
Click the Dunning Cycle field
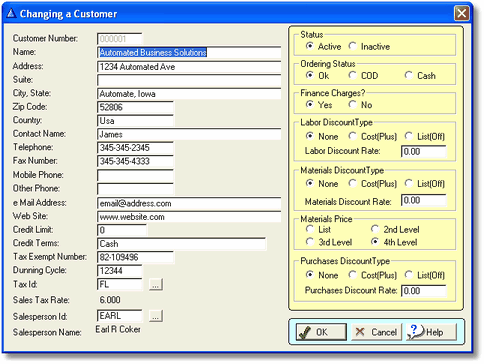(120, 271)
